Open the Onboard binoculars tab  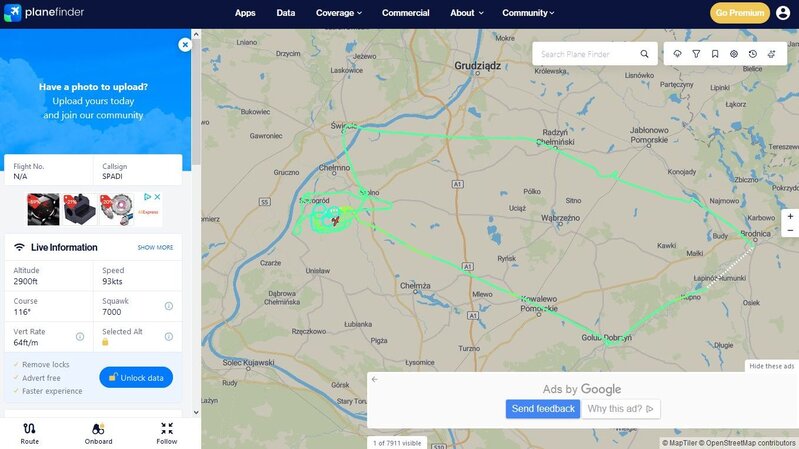98,429
